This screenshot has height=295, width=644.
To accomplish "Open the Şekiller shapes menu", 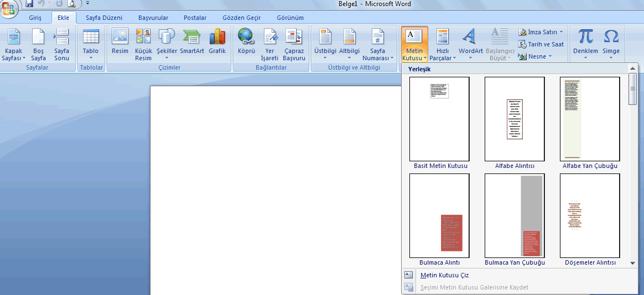I will coord(167,44).
